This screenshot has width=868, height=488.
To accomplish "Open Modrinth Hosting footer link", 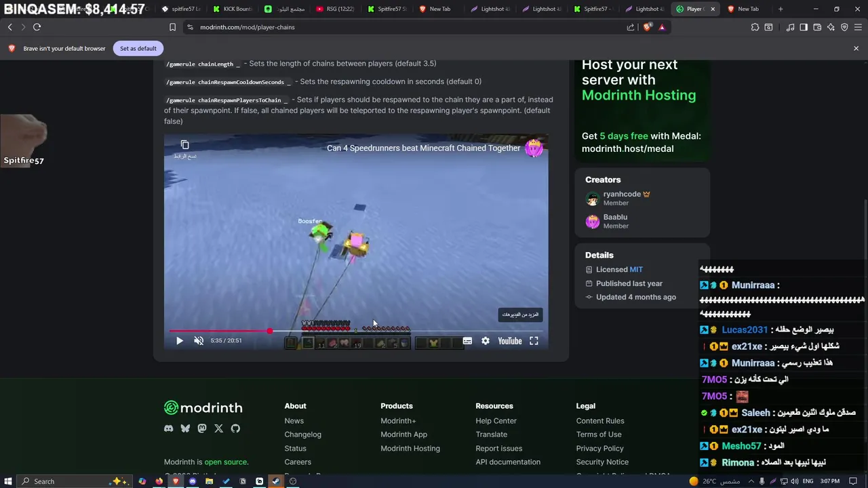I will (410, 449).
